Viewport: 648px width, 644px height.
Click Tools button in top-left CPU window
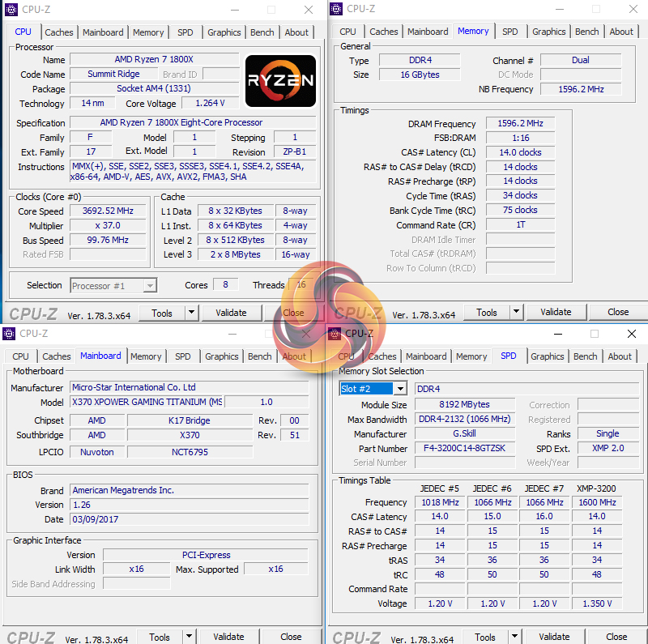pos(161,313)
